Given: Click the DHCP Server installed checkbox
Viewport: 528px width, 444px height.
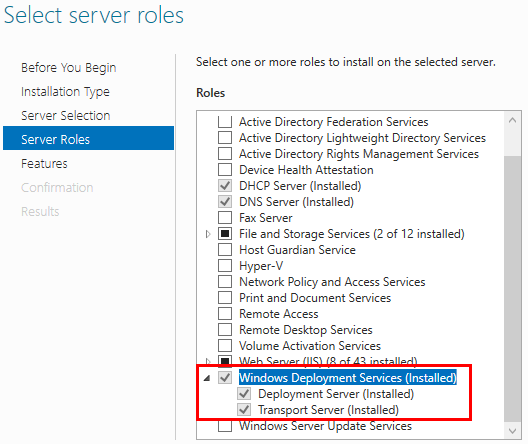Looking at the screenshot, I should pos(225,185).
